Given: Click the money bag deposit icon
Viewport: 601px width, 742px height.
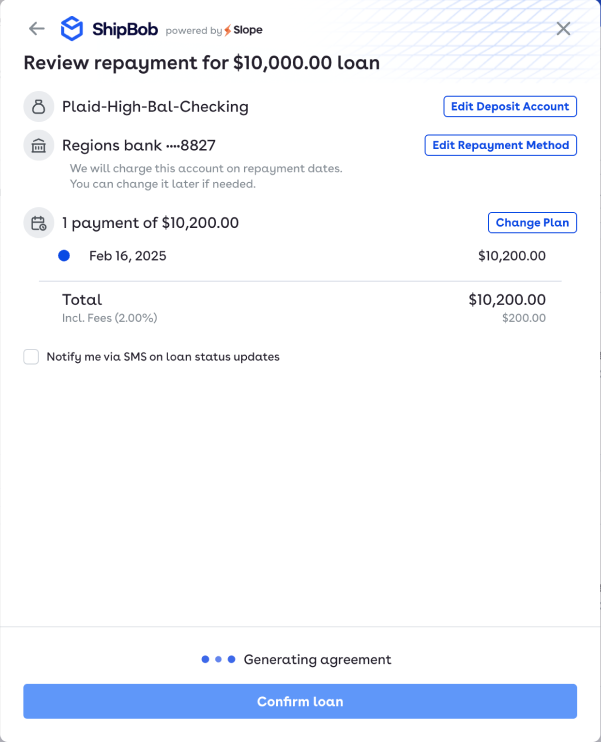Looking at the screenshot, I should (x=38, y=106).
